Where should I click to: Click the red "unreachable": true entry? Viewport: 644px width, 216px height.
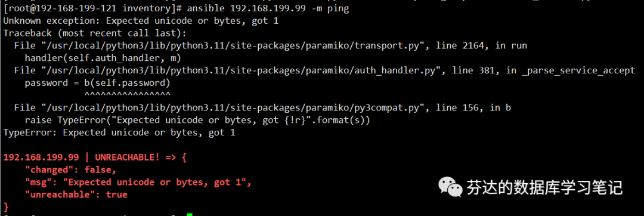[76, 195]
